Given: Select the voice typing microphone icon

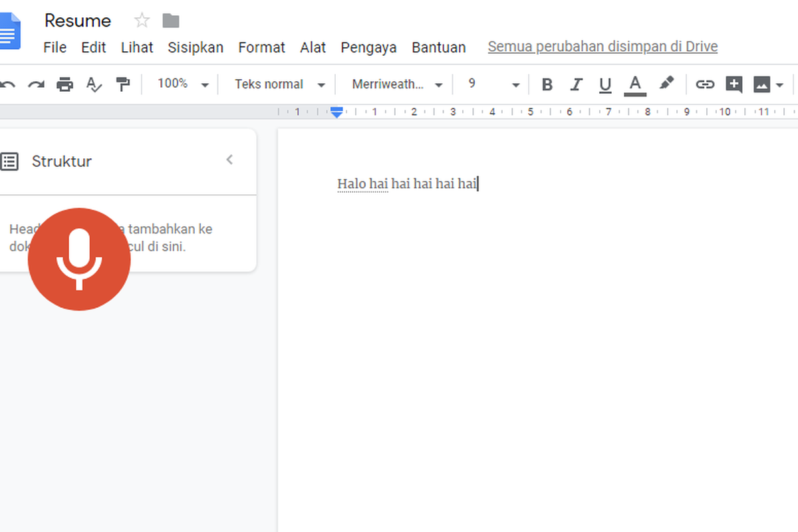Looking at the screenshot, I should pos(79,259).
